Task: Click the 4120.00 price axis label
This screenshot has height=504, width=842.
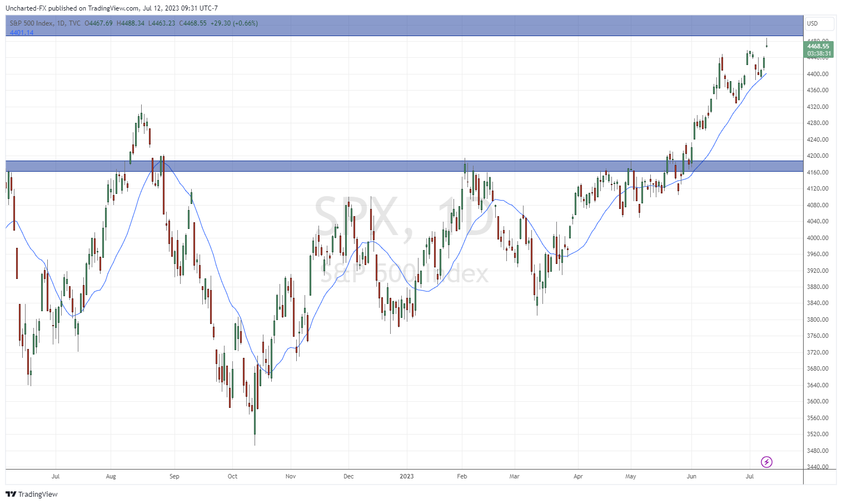Action: pos(818,188)
